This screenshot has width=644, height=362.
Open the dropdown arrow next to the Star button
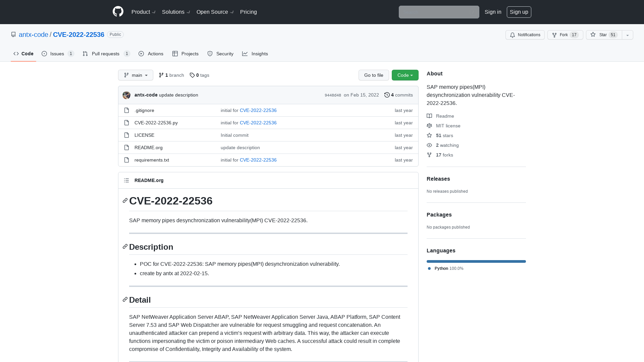point(628,35)
